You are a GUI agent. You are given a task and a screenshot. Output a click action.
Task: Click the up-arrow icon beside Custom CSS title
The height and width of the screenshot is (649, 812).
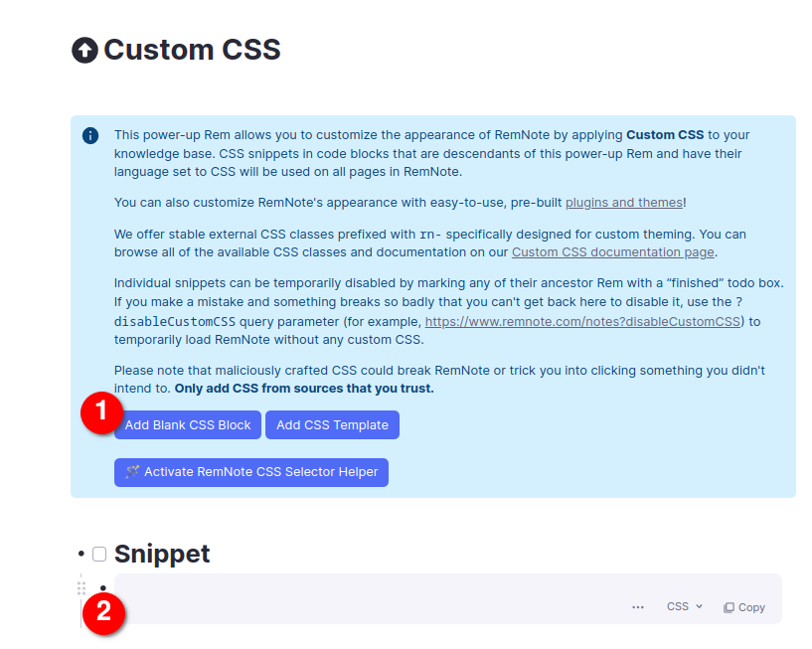(x=85, y=50)
